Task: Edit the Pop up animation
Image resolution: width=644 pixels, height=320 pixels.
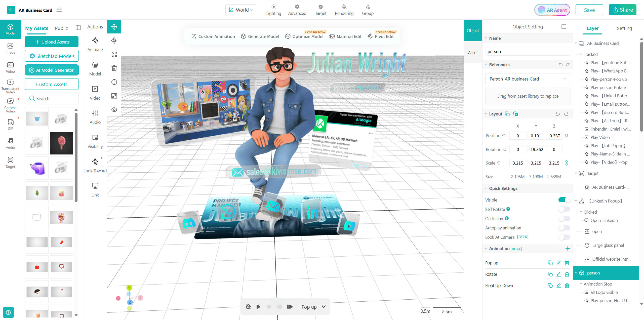Action: coord(558,263)
